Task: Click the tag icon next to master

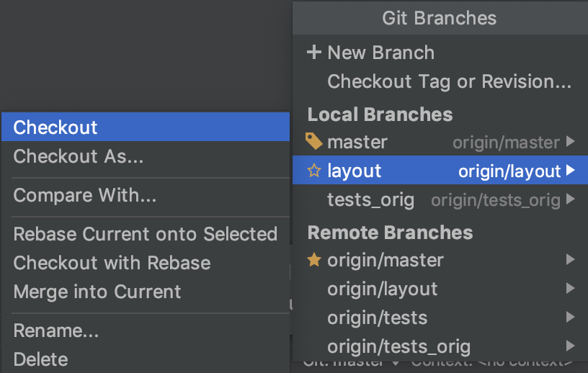Action: click(x=314, y=142)
